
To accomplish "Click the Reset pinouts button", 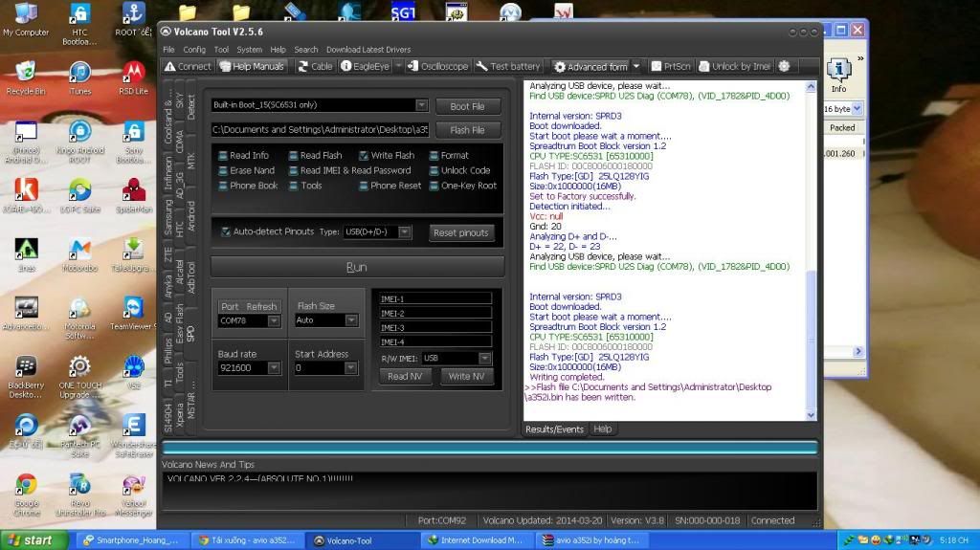I will 460,232.
